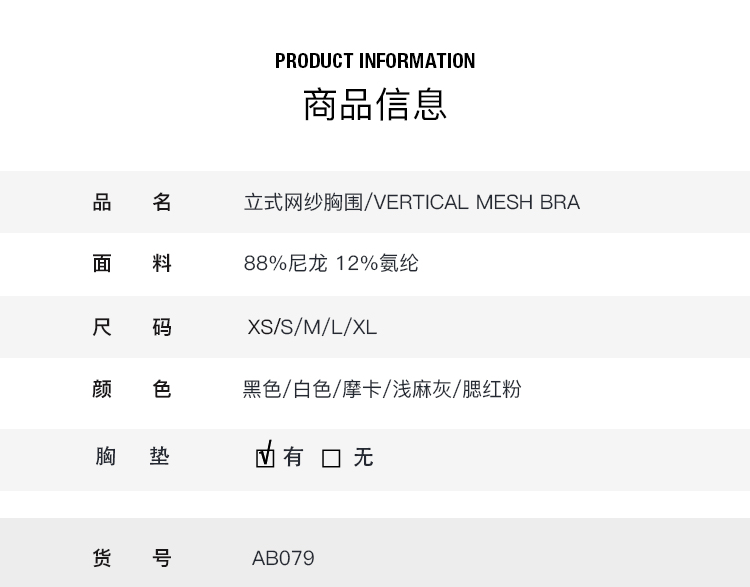Select the 颜色 row label

[132, 389]
